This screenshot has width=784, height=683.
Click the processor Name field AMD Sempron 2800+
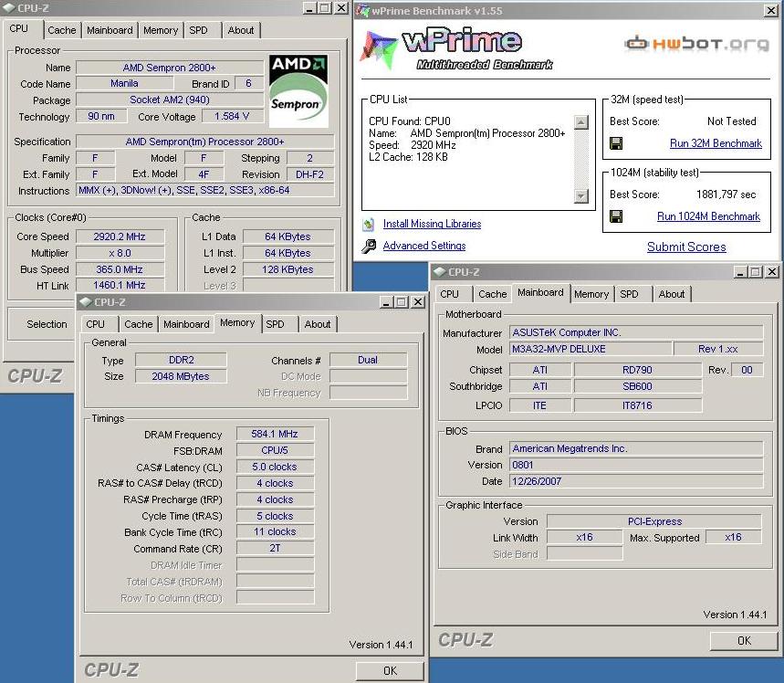(170, 68)
